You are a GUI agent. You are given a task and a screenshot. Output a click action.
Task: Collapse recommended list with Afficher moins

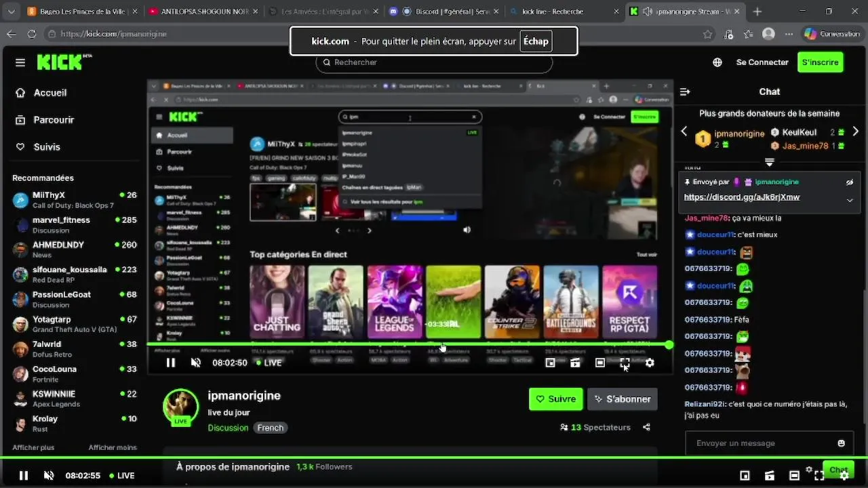point(113,448)
